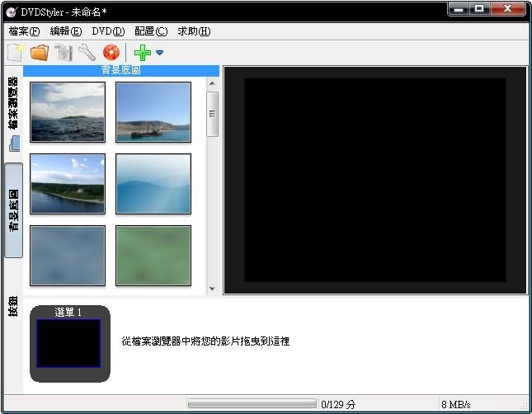
Task: Click the Burn DVD disc icon
Action: point(111,53)
